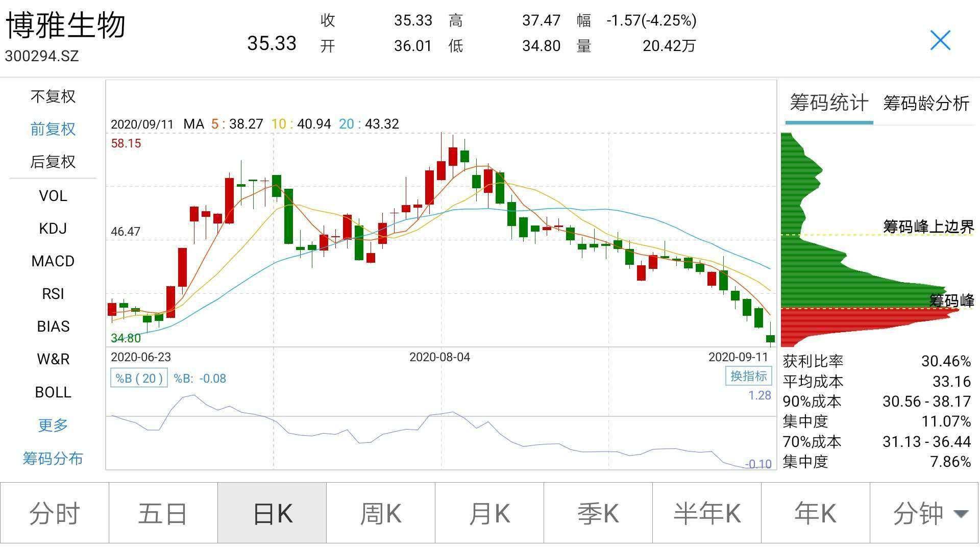The height and width of the screenshot is (551, 980).
Task: Click the low price value 34.80 in header
Action: pos(541,46)
